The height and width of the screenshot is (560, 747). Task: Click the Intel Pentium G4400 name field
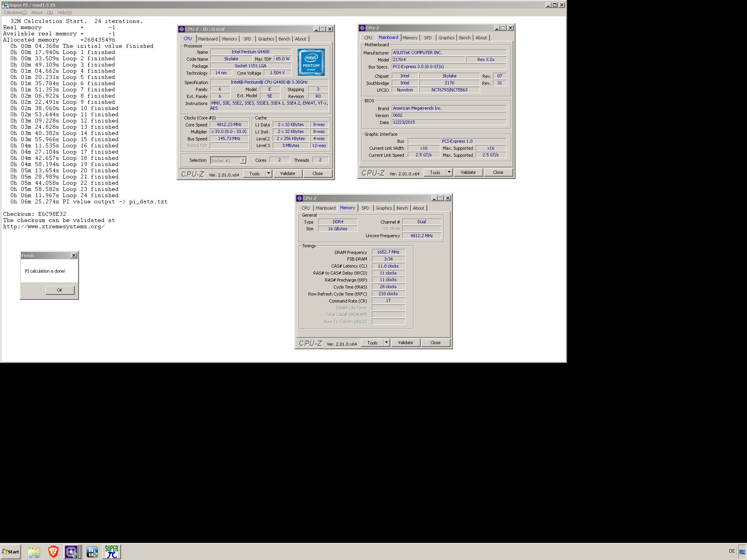tap(251, 52)
